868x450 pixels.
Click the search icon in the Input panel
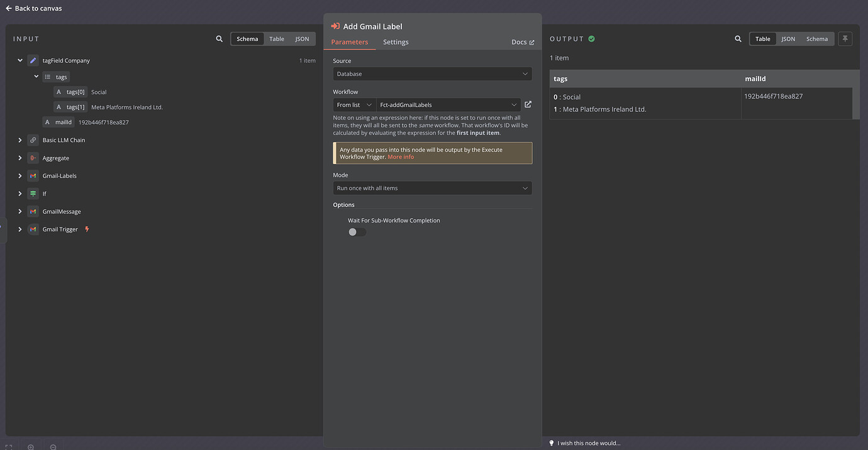219,38
